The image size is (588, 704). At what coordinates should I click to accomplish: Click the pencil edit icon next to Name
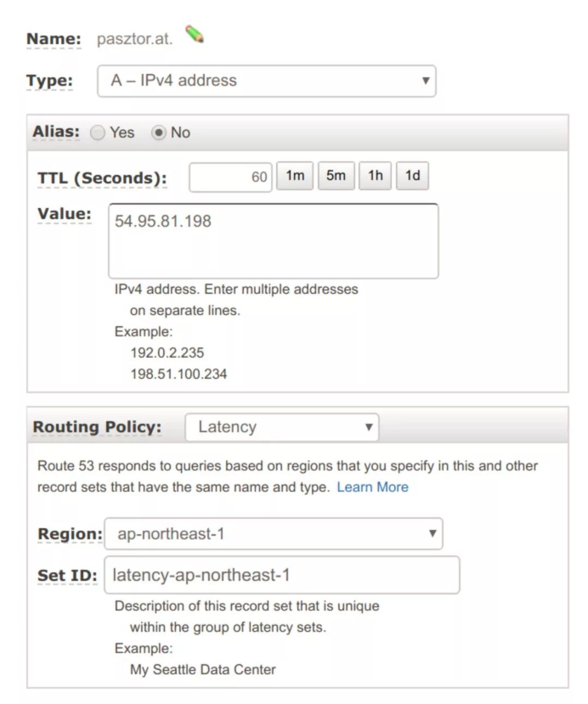(194, 34)
